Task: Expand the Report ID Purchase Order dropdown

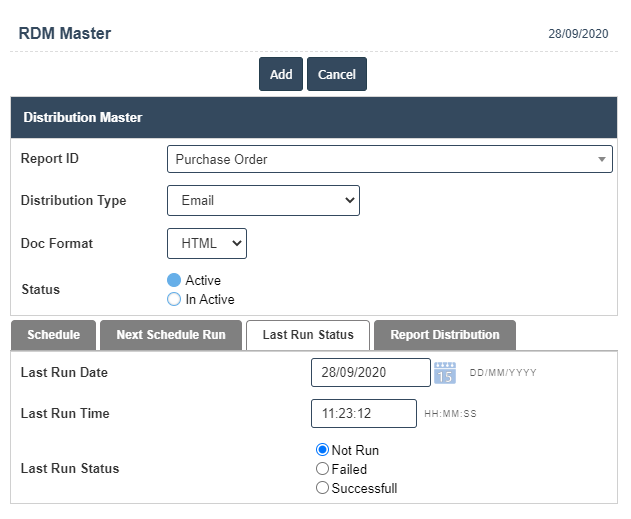Action: (389, 159)
